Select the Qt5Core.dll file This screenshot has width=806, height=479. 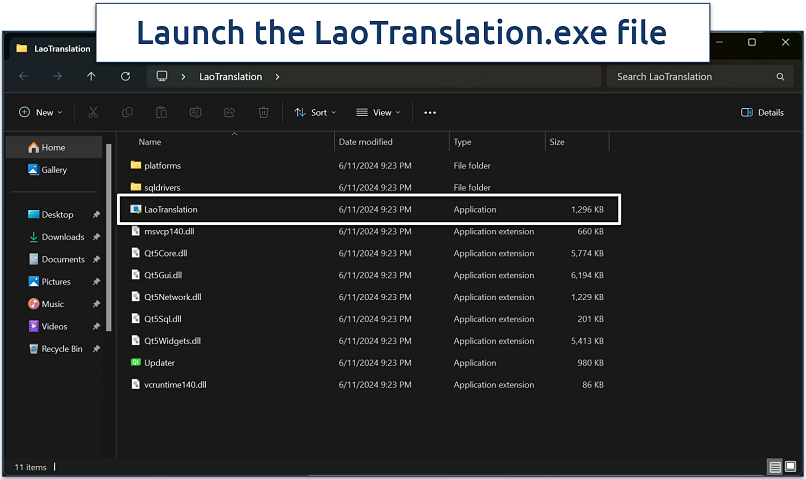369,253
